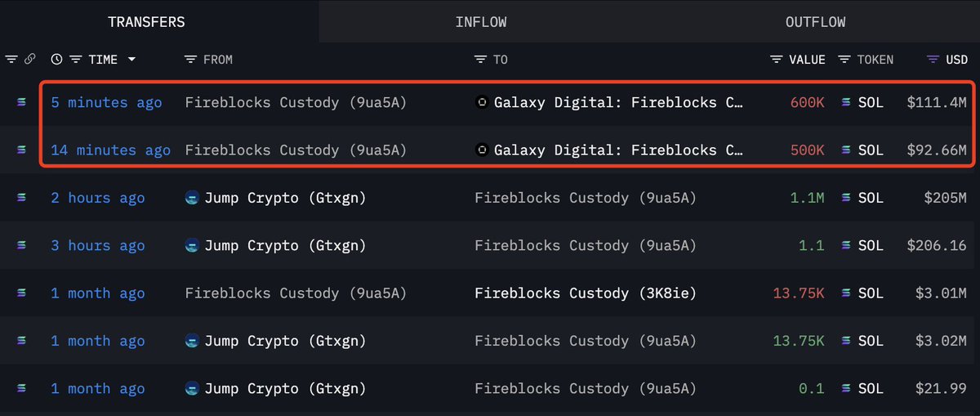Open the VALUE column filter icon
The image size is (980, 416).
click(x=777, y=59)
